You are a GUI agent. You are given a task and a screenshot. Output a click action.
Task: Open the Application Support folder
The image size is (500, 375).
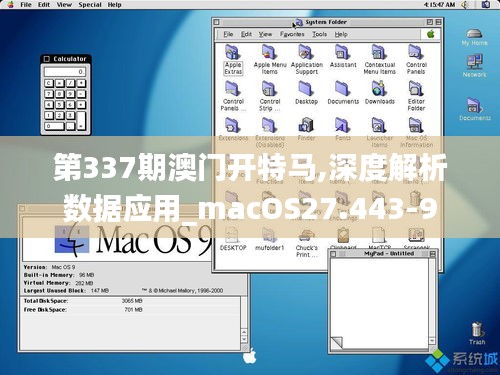pos(306,53)
